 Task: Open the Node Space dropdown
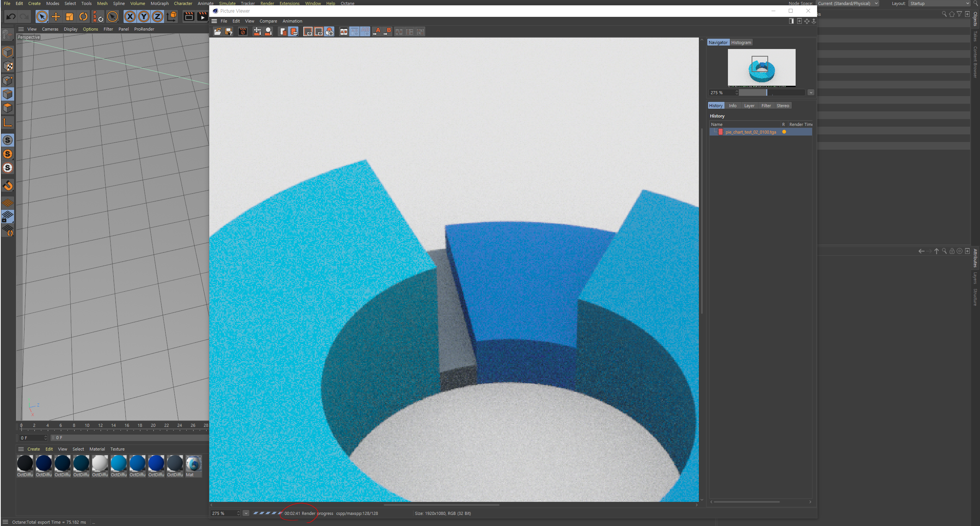847,3
